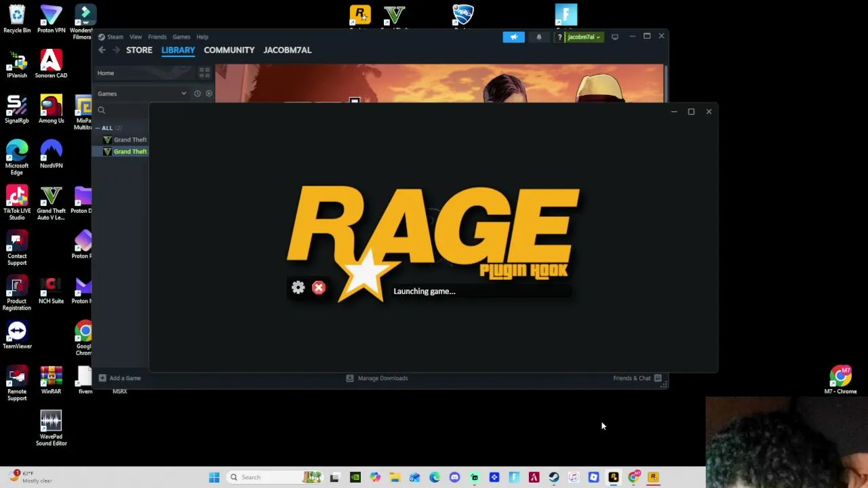
Task: Open SignalRgb desktop shortcut
Action: (x=17, y=110)
